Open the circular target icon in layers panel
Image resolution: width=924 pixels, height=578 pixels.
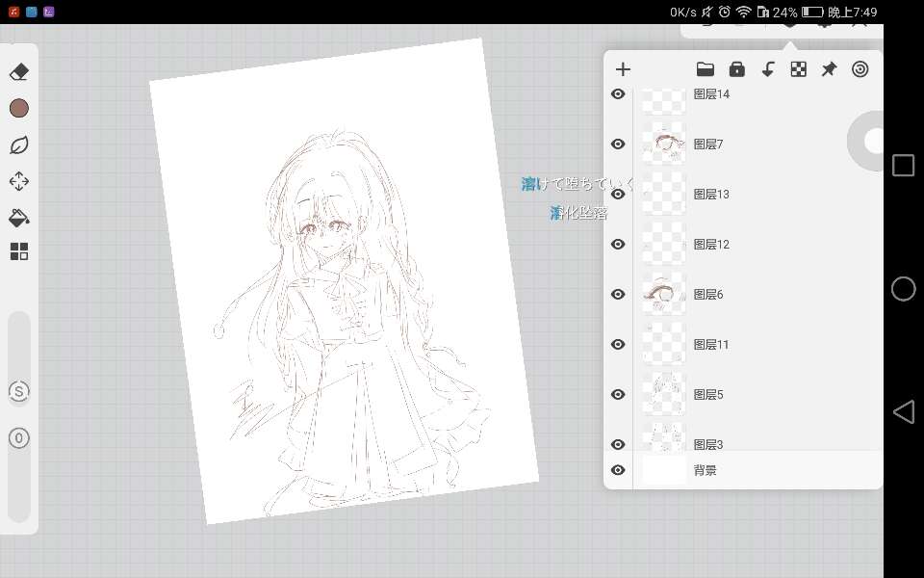coord(860,69)
